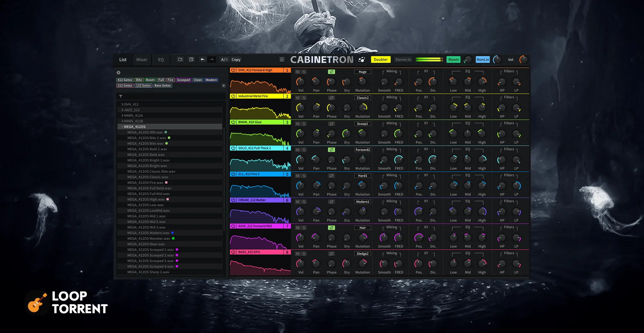Toggle power for DVH_412 Forward High
Viewport: 644px width, 333px height.
click(x=233, y=70)
